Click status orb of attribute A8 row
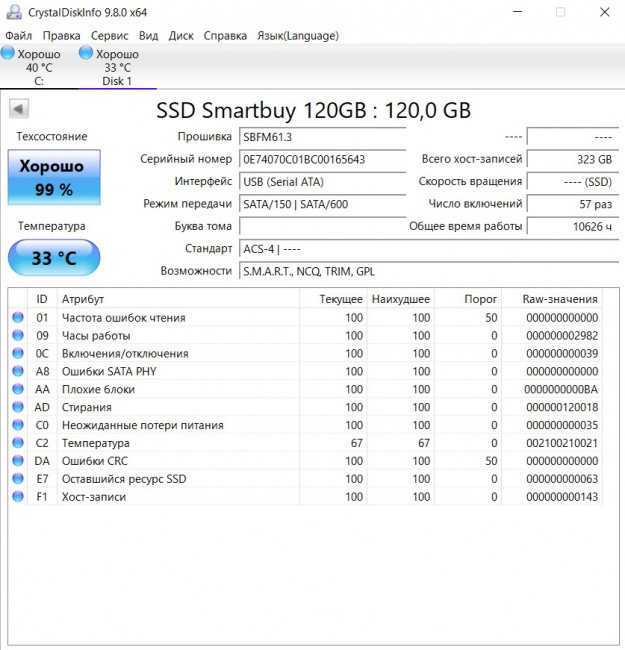The image size is (625, 650). tap(18, 371)
